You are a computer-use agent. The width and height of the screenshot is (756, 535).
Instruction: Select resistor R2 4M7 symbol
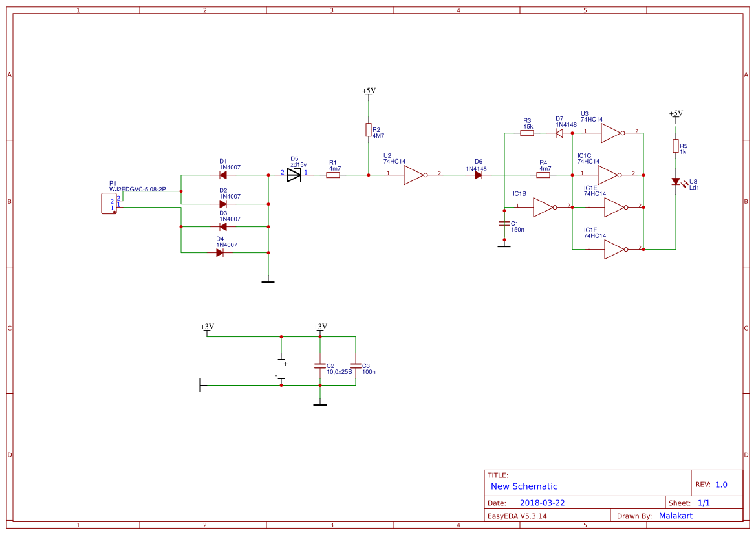click(x=369, y=130)
